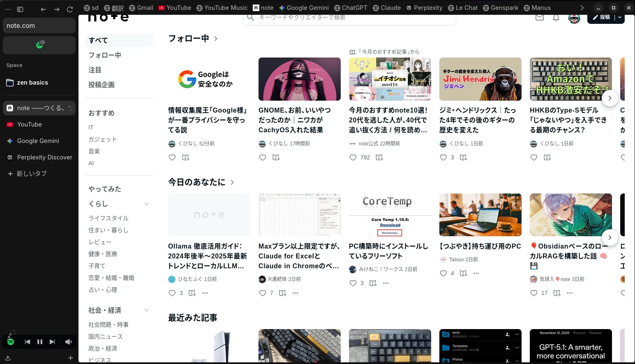Select the すべて tab
This screenshot has height=364, width=635.
pos(119,40)
